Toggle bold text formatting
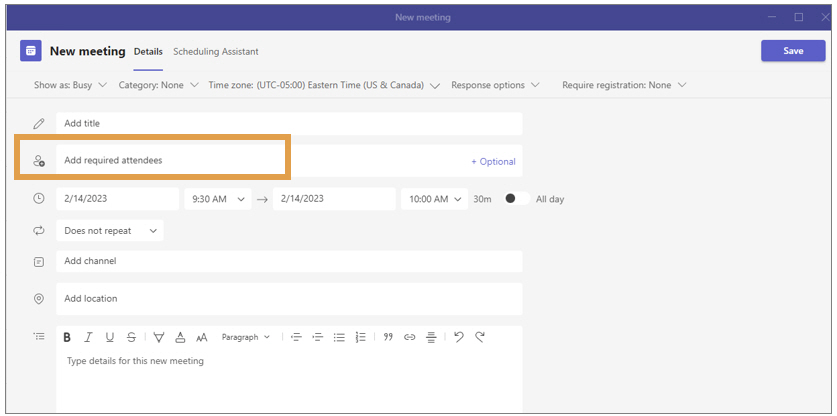 tap(67, 338)
